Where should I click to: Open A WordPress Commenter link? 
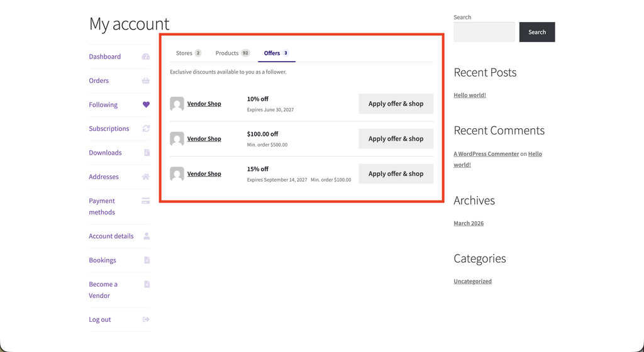point(486,154)
